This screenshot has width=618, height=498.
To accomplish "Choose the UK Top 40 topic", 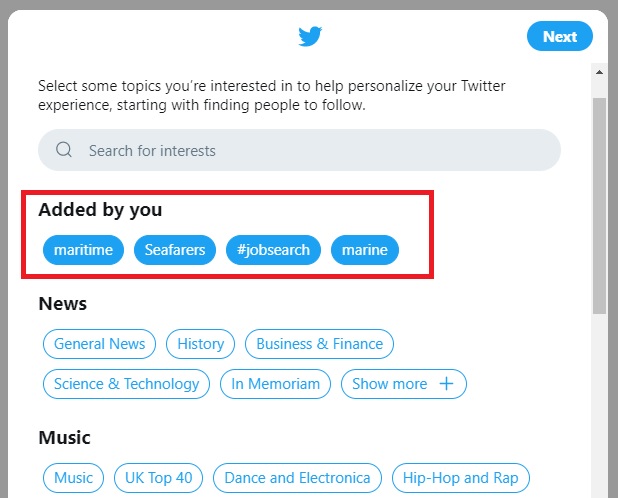I will click(x=159, y=478).
